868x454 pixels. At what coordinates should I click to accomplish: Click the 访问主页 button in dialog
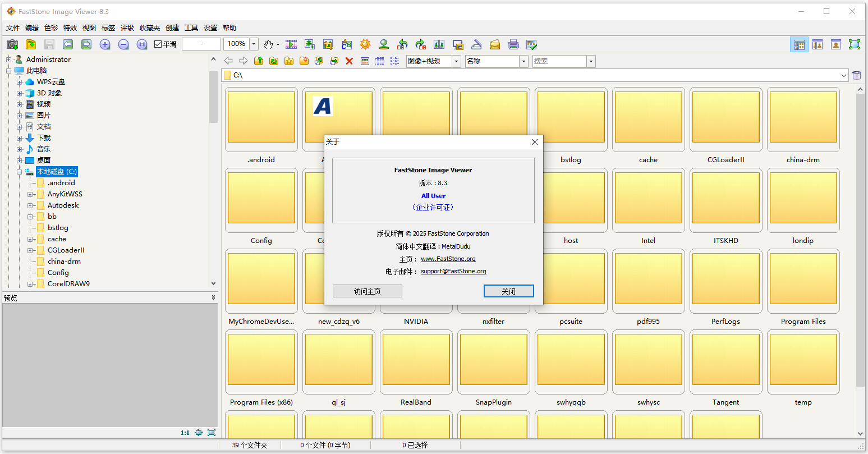[368, 291]
